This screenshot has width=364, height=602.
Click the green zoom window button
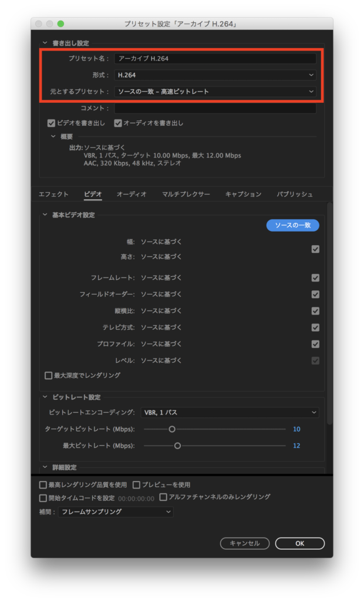[60, 24]
